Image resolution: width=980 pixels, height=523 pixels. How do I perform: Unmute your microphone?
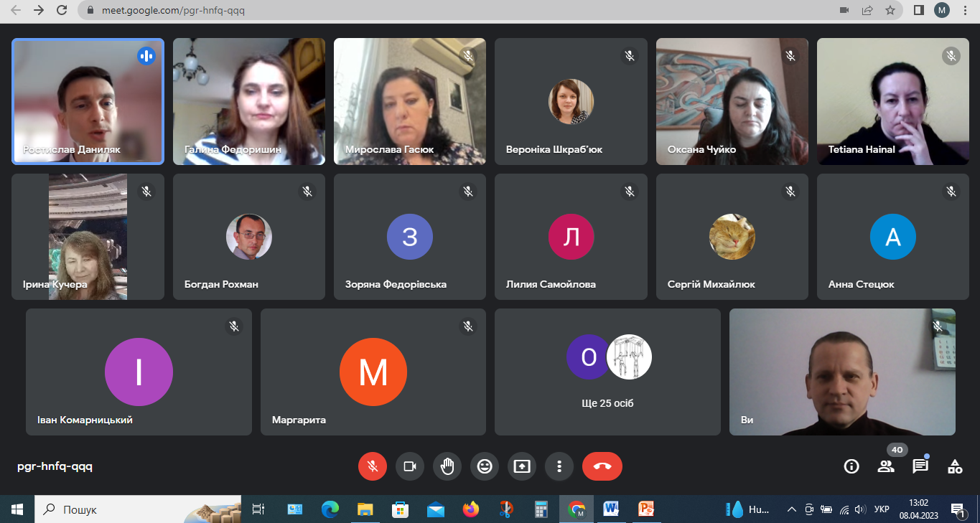[x=373, y=466]
